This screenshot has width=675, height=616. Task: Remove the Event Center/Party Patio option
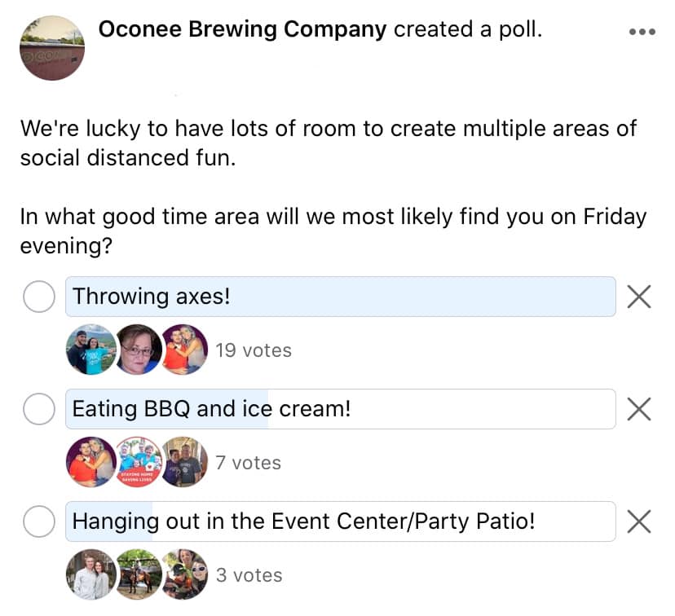click(639, 521)
